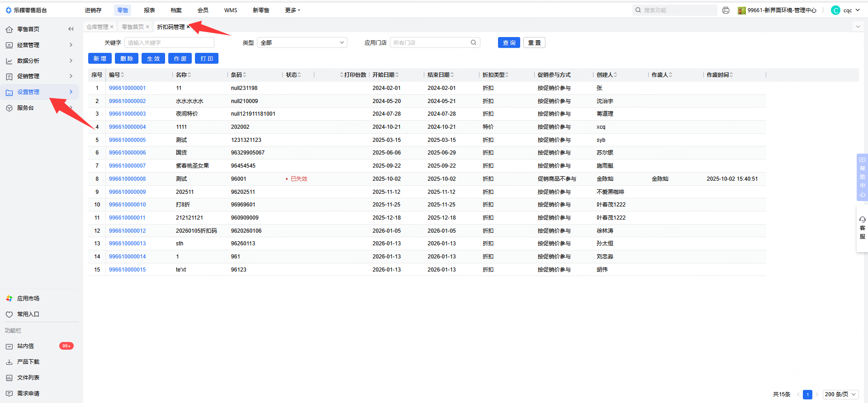Open the 类型 dropdown showing 全部
Image resolution: width=868 pixels, height=403 pixels.
coord(302,42)
